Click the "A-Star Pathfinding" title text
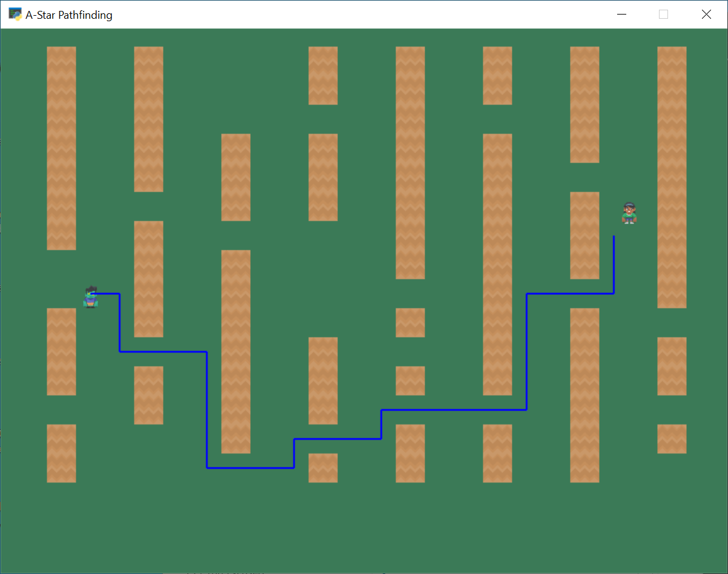Viewport: 728px width, 574px height. pos(68,15)
